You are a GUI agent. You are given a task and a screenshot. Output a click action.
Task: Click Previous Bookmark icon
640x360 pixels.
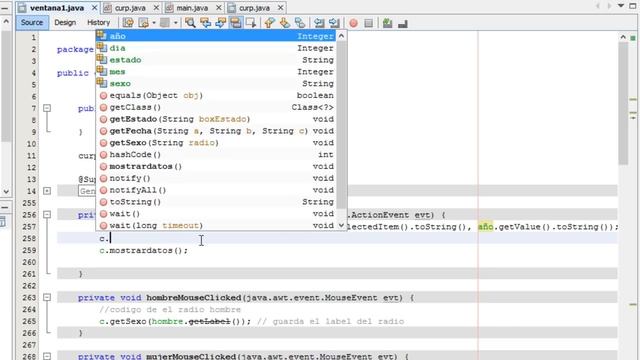coord(269,23)
